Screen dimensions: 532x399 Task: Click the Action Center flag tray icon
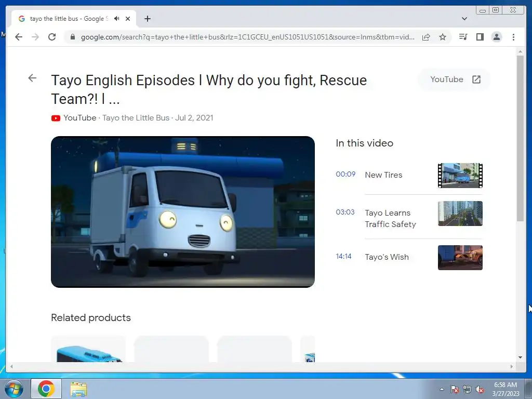tap(455, 389)
